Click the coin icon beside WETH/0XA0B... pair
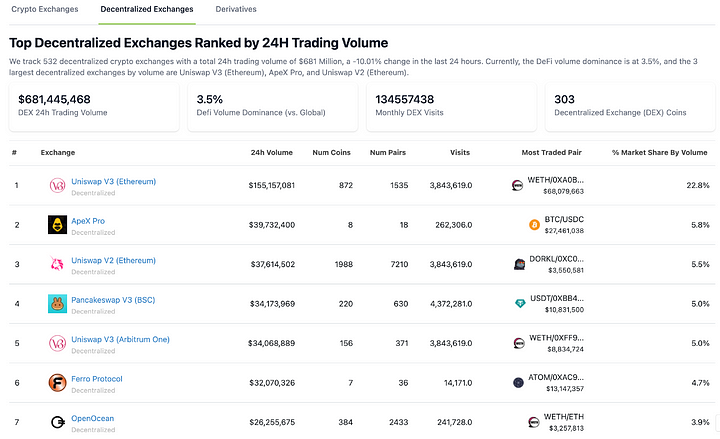The image size is (720, 439). (x=518, y=186)
